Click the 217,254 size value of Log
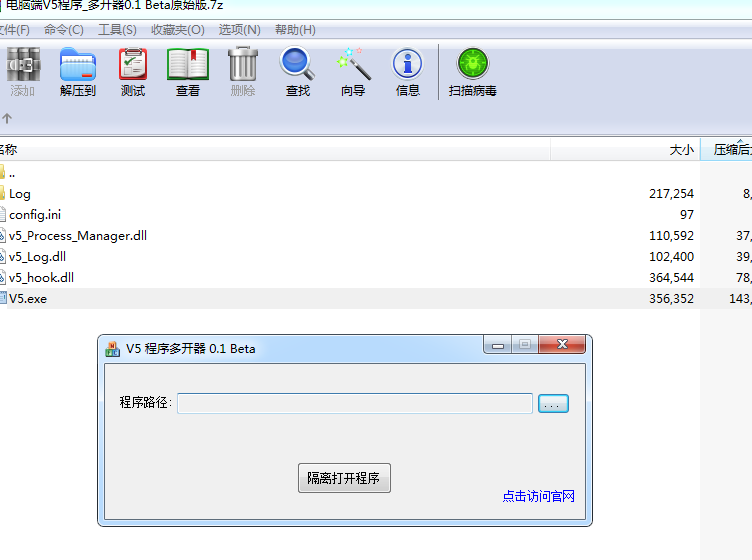The image size is (752, 560). 671,194
